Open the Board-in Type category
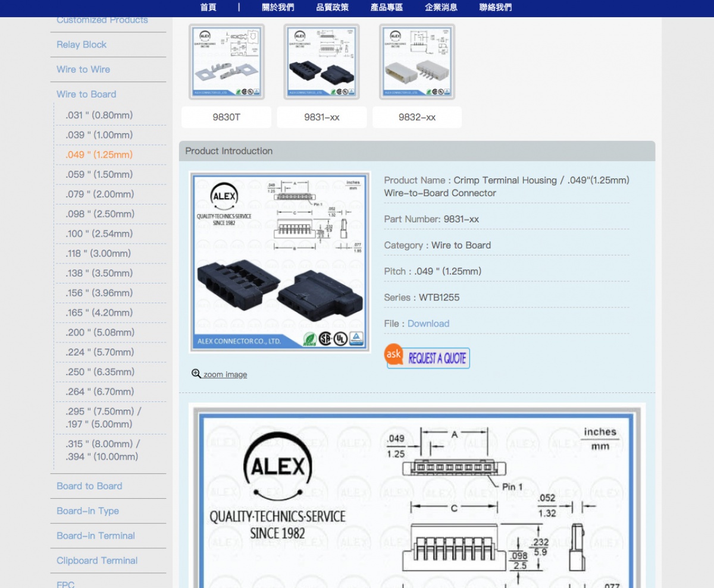This screenshot has height=588, width=714. point(87,511)
